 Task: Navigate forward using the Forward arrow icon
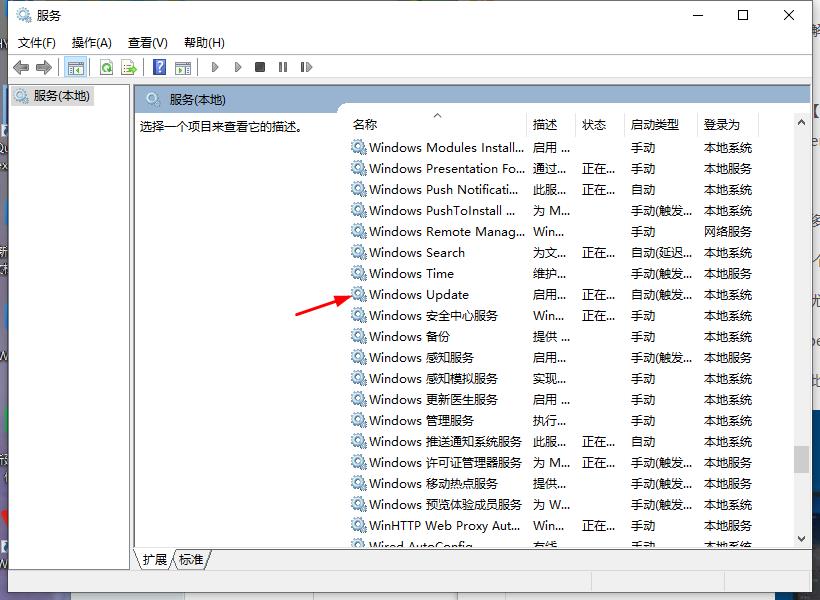[x=44, y=67]
